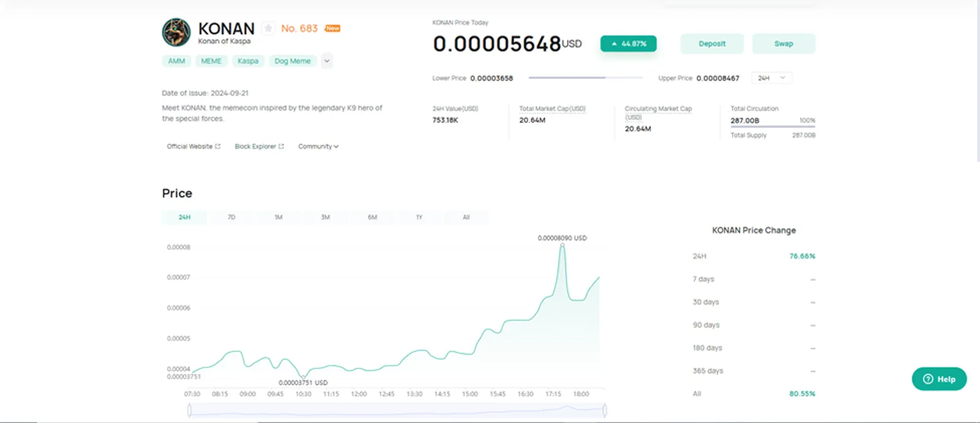Open the Help button

[939, 379]
